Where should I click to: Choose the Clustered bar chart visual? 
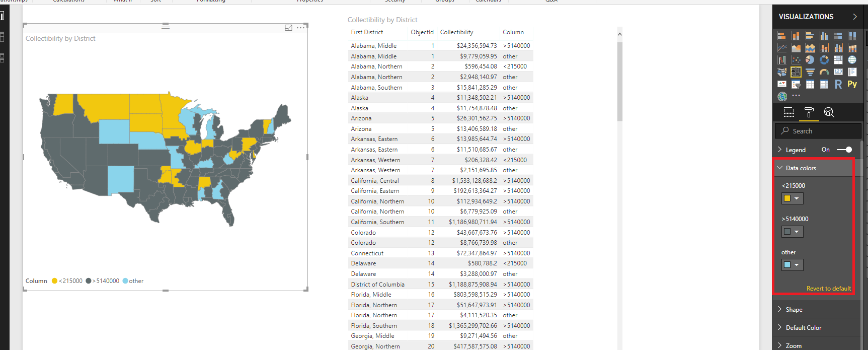tap(810, 36)
